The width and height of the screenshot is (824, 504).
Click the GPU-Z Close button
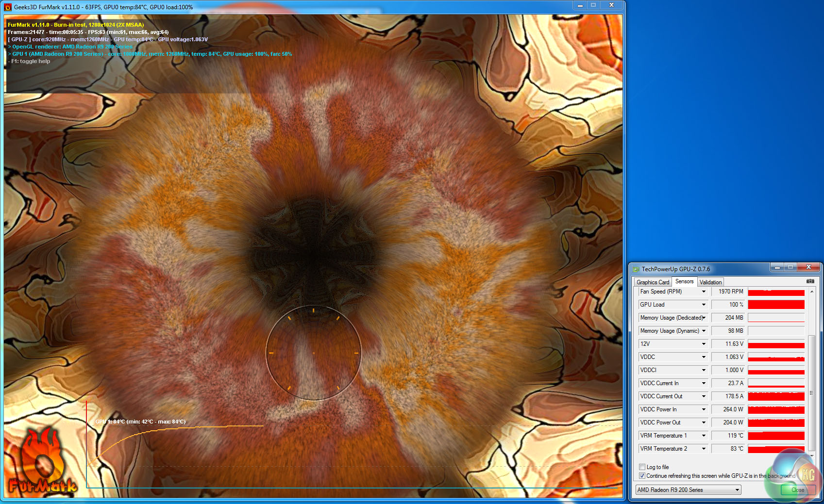click(x=798, y=490)
